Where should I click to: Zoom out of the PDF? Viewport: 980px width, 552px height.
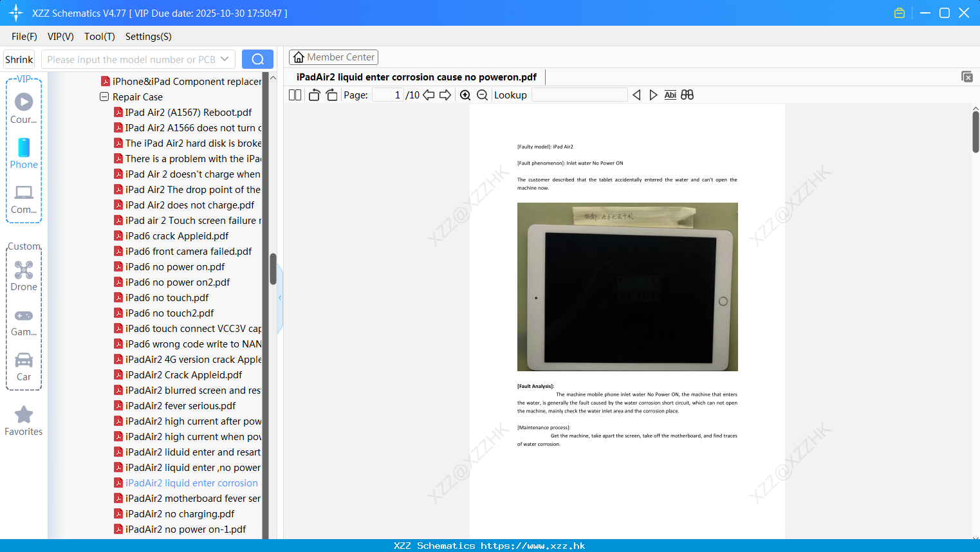[x=482, y=95]
